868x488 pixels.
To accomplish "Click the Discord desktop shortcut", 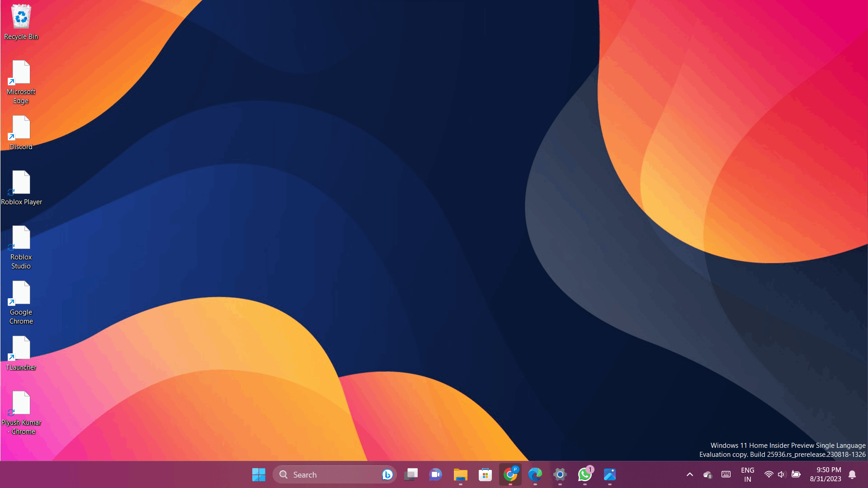I will pyautogui.click(x=21, y=133).
